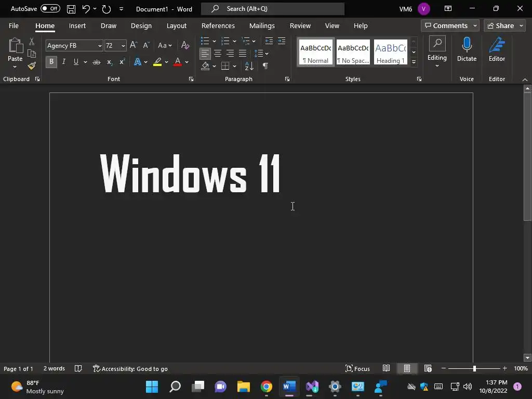532x399 pixels.
Task: Open Chrome from the taskbar
Action: click(267, 387)
